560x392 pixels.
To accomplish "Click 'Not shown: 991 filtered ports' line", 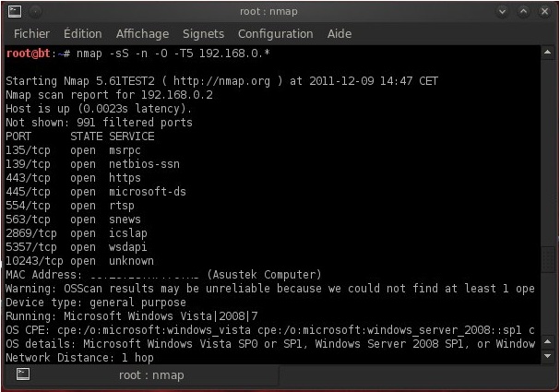I will (100, 123).
